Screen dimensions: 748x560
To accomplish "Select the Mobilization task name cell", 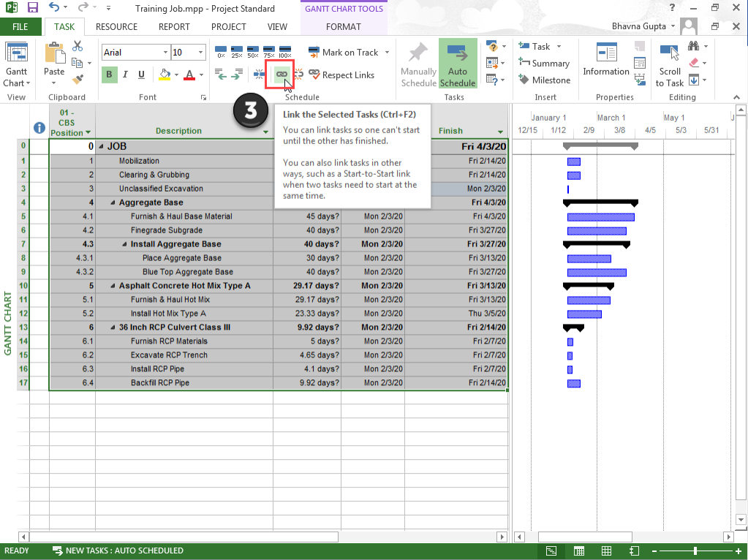I will coord(139,161).
